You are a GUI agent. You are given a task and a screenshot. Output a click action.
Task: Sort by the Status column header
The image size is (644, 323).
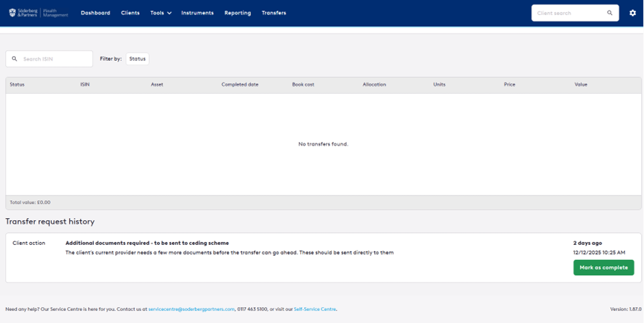pyautogui.click(x=17, y=84)
